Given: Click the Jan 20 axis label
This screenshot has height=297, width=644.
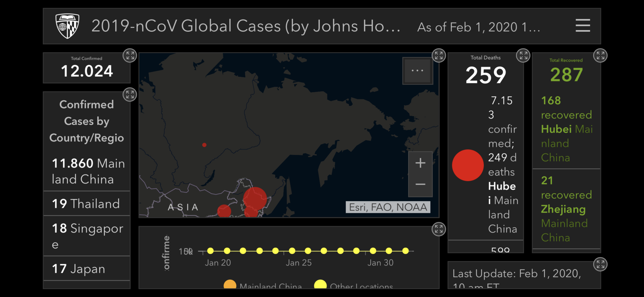Looking at the screenshot, I should (218, 263).
